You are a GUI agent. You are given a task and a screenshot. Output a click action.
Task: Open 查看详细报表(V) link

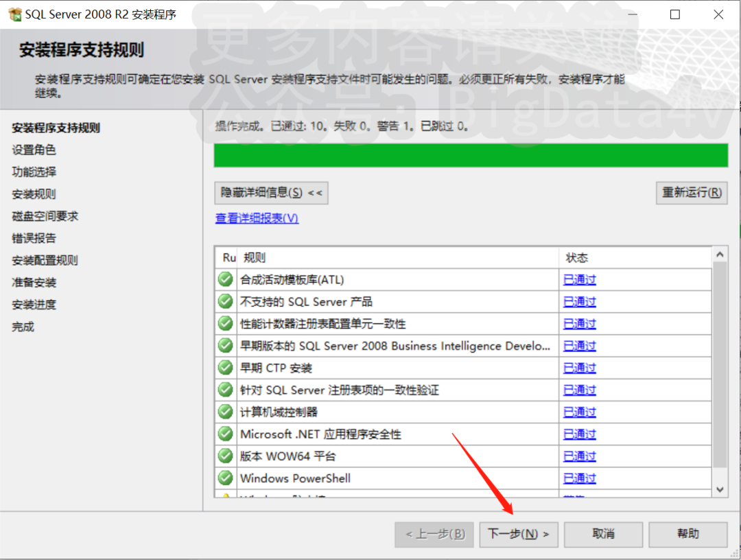[x=257, y=218]
